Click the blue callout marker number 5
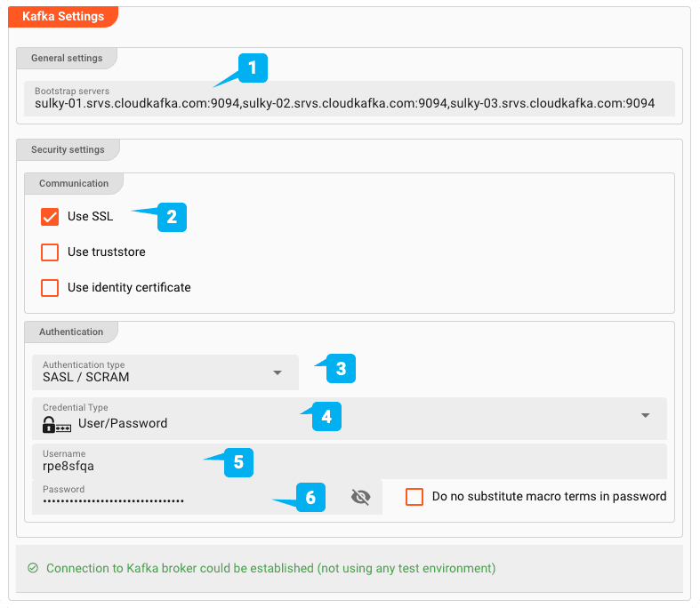This screenshot has height=608, width=700. (239, 462)
